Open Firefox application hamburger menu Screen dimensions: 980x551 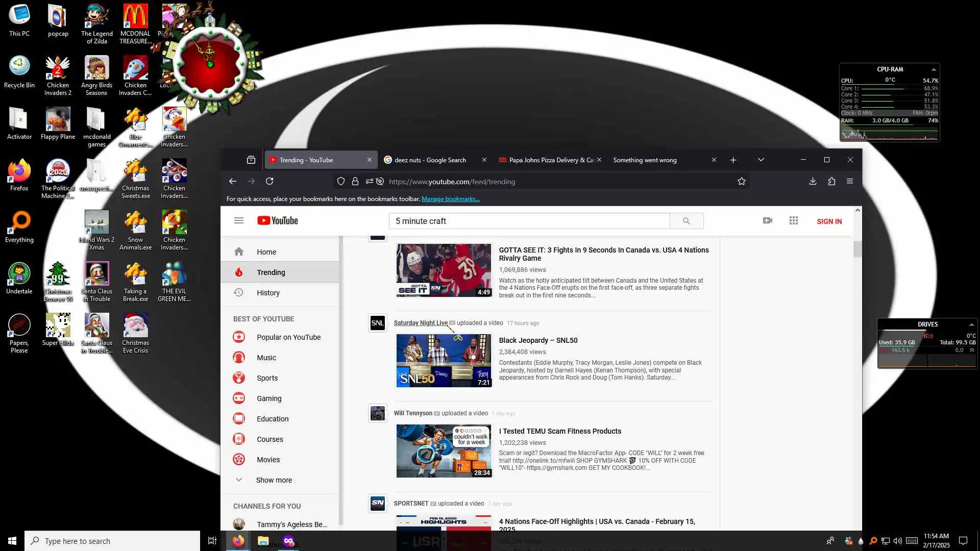pyautogui.click(x=850, y=181)
